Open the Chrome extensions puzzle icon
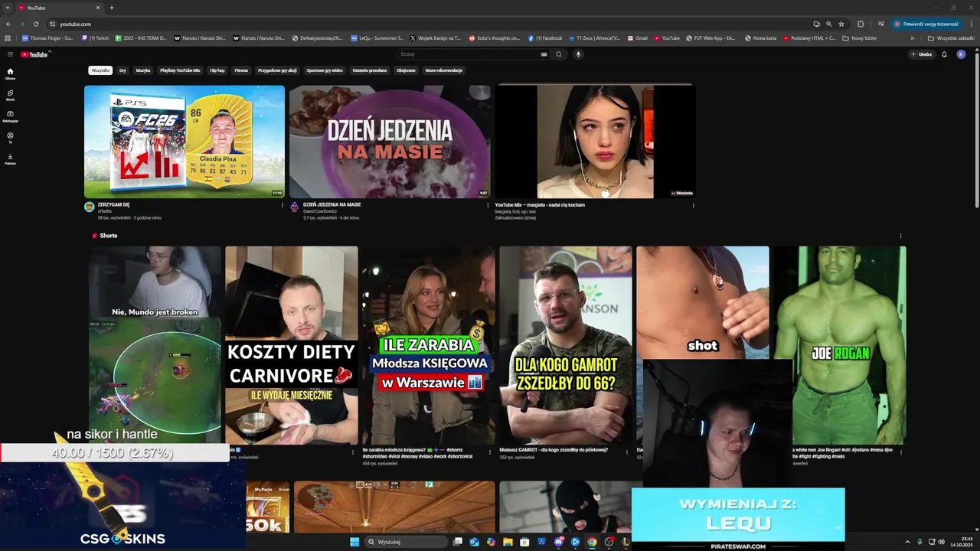Image resolution: width=980 pixels, height=551 pixels. pyautogui.click(x=861, y=24)
